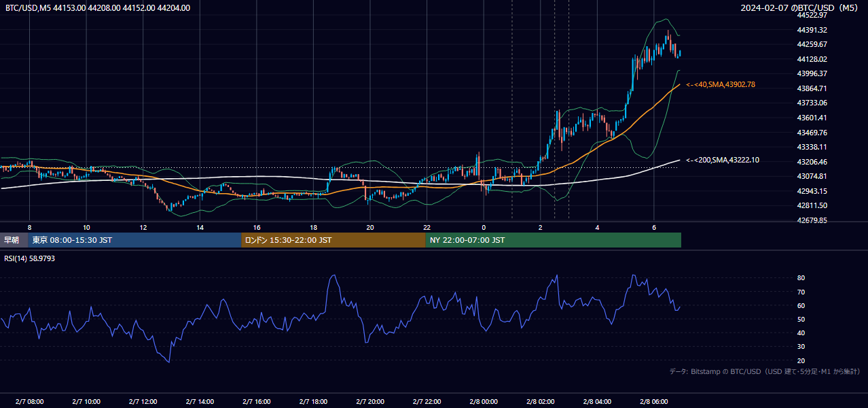This screenshot has height=408, width=868.
Task: Click the 2/7 14:00 time label
Action: [200, 402]
